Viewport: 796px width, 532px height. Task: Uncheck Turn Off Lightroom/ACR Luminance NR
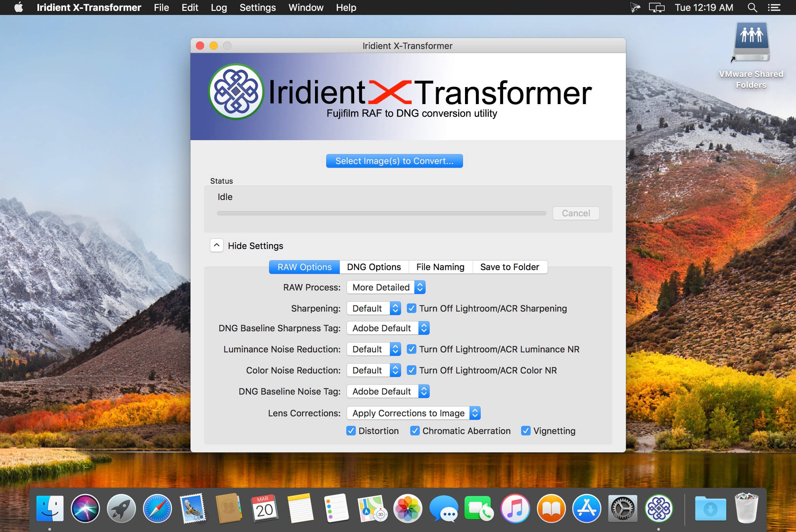(x=411, y=349)
